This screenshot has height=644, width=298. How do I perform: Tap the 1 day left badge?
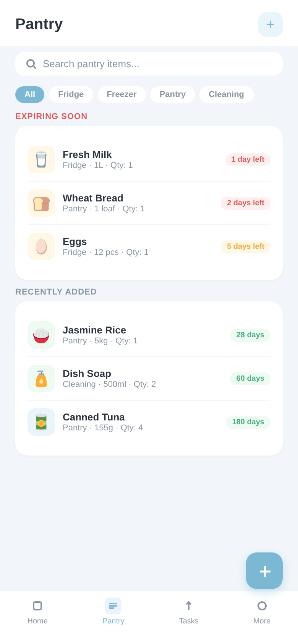248,159
